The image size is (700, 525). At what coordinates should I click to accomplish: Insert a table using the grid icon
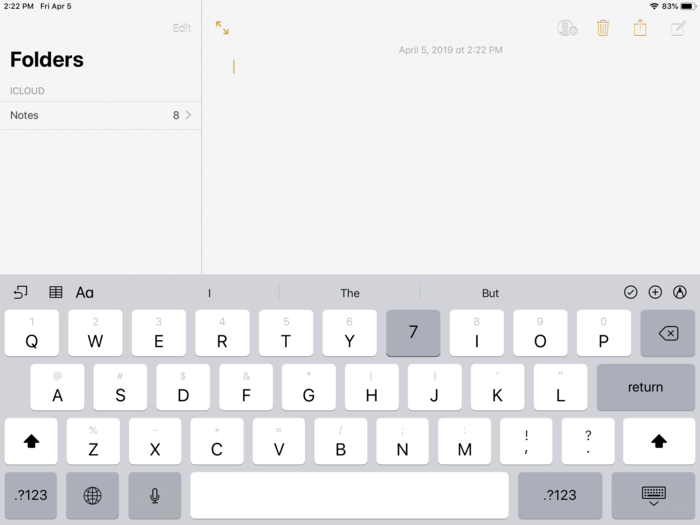click(55, 292)
